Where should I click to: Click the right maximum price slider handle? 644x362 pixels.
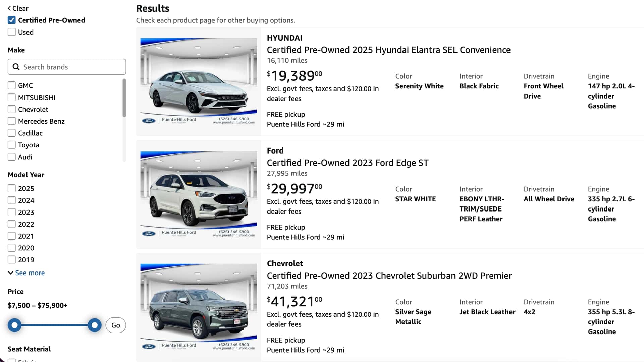pos(95,325)
